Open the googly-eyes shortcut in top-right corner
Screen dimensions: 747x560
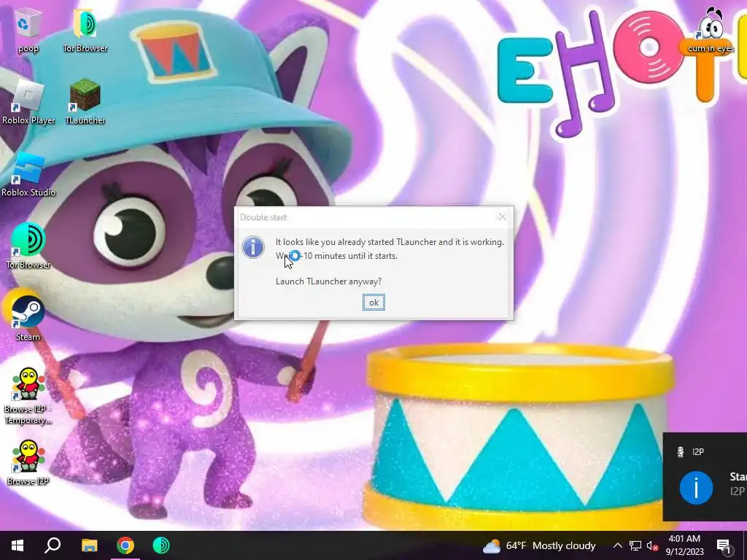710,29
